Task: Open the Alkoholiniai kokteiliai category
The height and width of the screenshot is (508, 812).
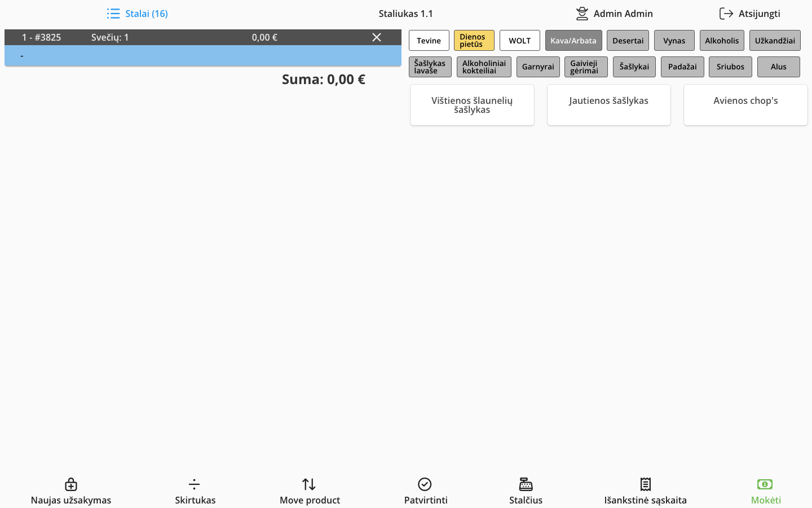Action: pyautogui.click(x=484, y=67)
